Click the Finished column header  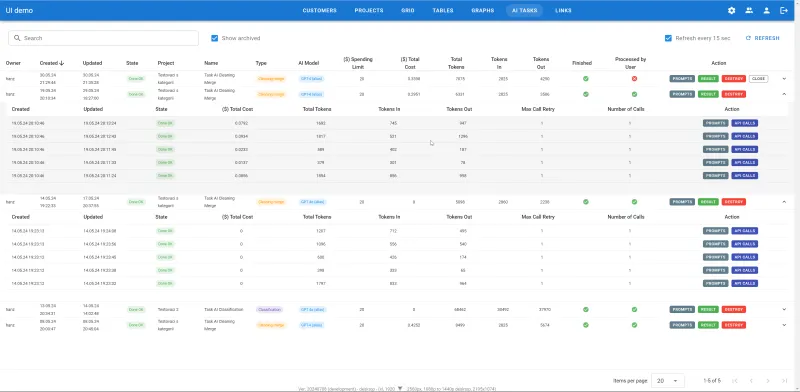click(x=582, y=63)
